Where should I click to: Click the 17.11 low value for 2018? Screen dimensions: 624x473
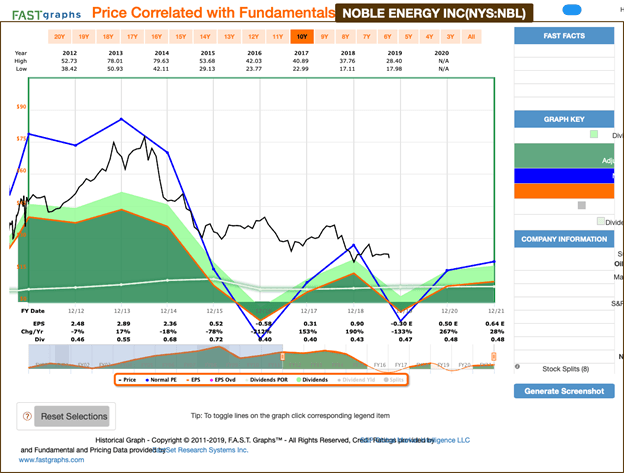point(347,69)
